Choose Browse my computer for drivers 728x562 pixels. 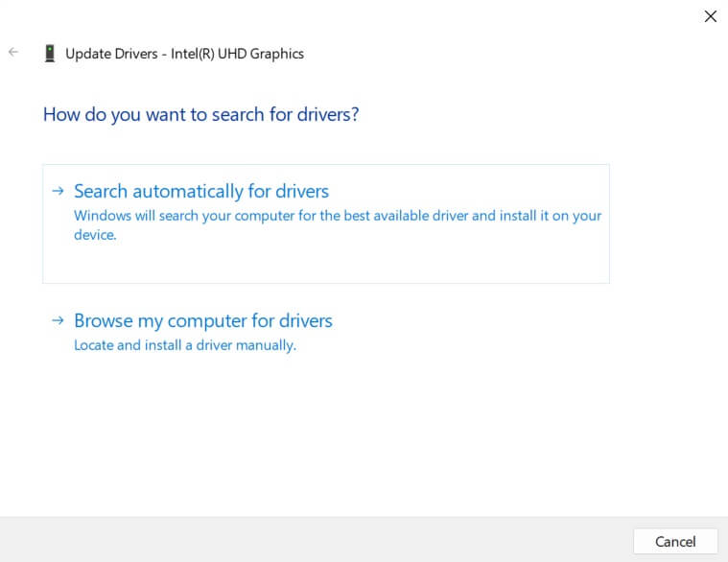(x=203, y=320)
